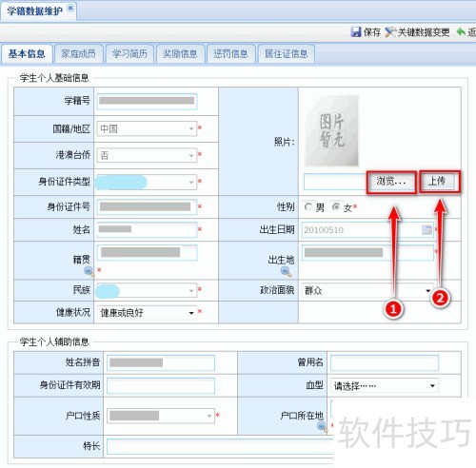Screen dimensions: 476x468
Task: Click the 姓名拼音 input field
Action: (x=161, y=362)
